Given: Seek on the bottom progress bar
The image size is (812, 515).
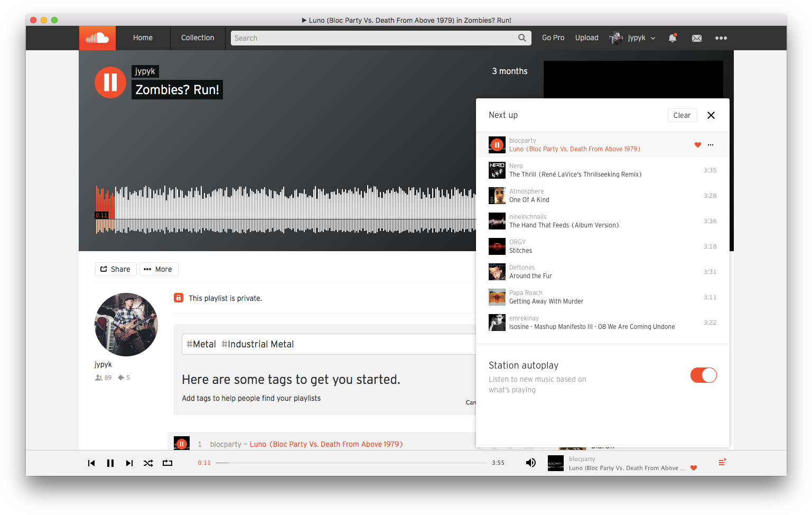Looking at the screenshot, I should coord(351,463).
